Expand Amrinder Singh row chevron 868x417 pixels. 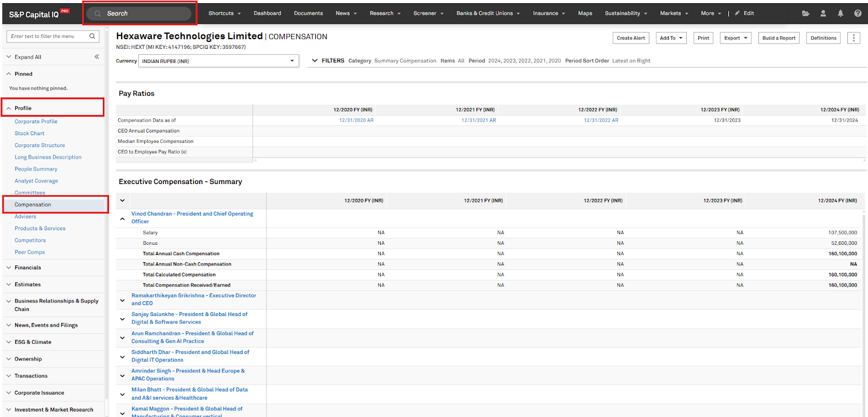pyautogui.click(x=122, y=375)
